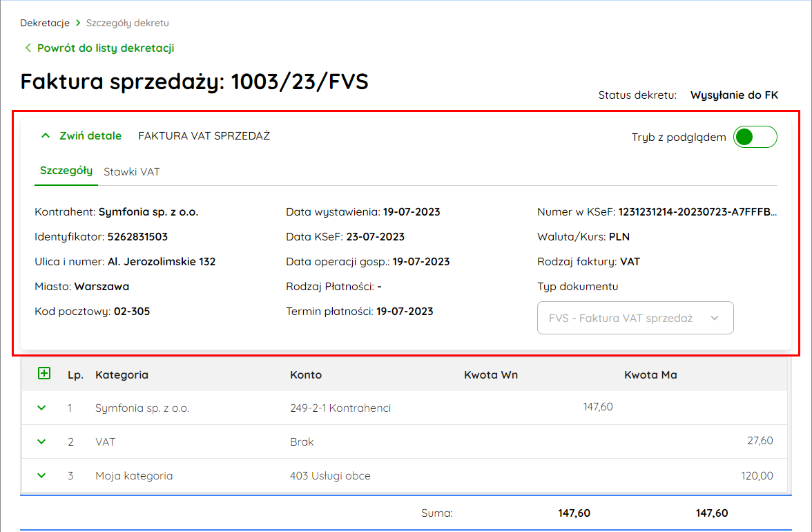Click the 120,00 amount value
Viewport: 812px width, 532px height.
coord(757,475)
